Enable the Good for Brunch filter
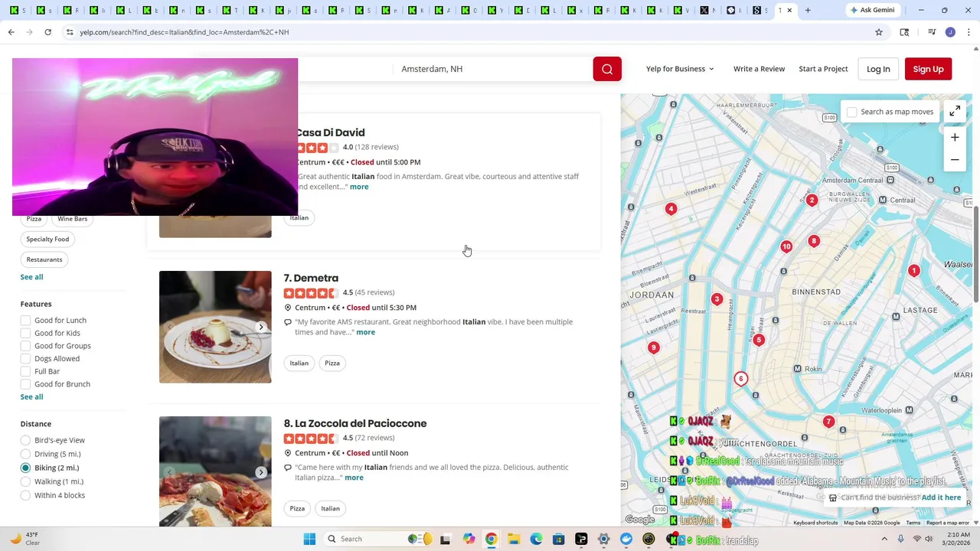The height and width of the screenshot is (551, 980). 25,384
